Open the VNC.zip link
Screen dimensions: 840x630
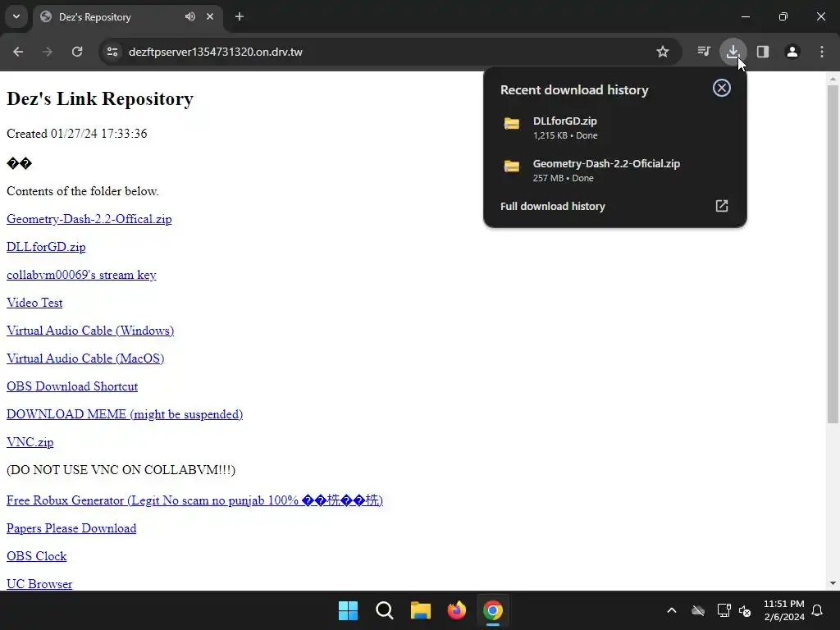coord(30,442)
